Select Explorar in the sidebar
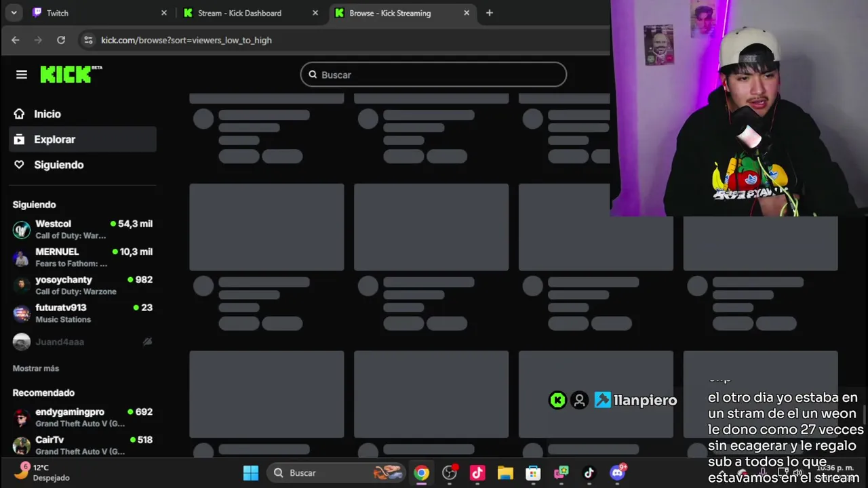Screen dimensions: 868x488 pos(83,139)
